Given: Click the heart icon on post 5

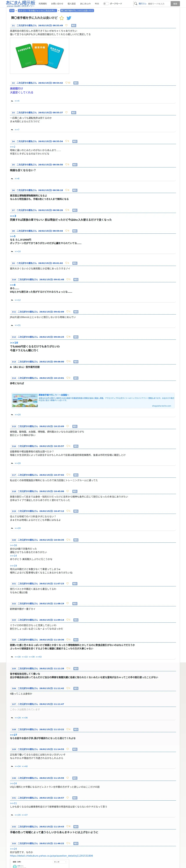Looking at the screenshot, I should 66,164.
